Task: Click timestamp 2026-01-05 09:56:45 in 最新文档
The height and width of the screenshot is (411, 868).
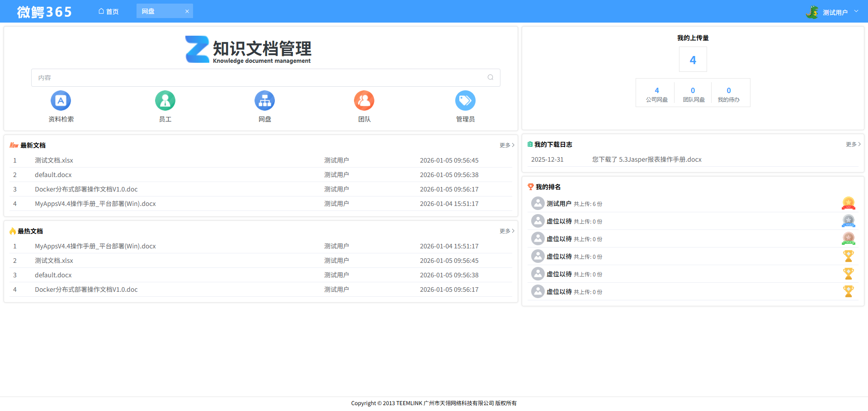Action: [x=449, y=160]
